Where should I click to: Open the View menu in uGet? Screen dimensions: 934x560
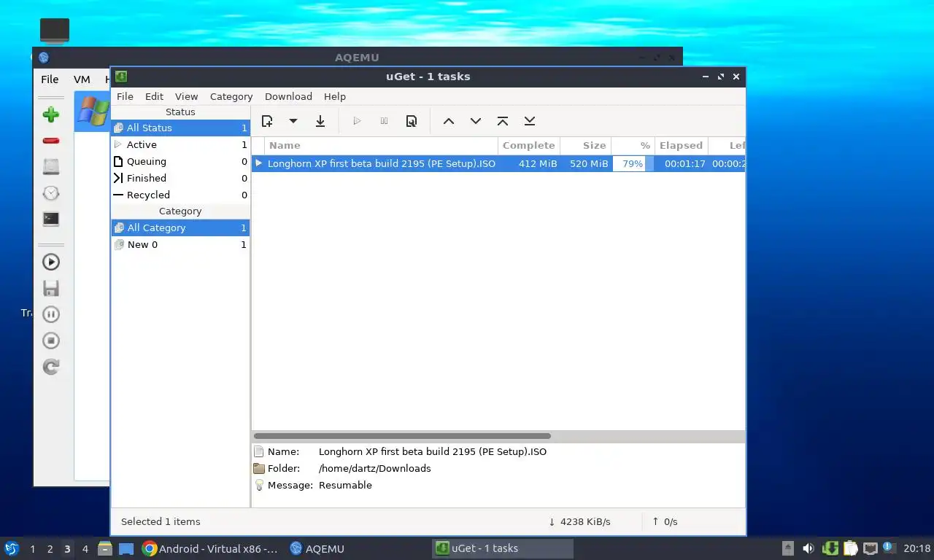click(186, 96)
